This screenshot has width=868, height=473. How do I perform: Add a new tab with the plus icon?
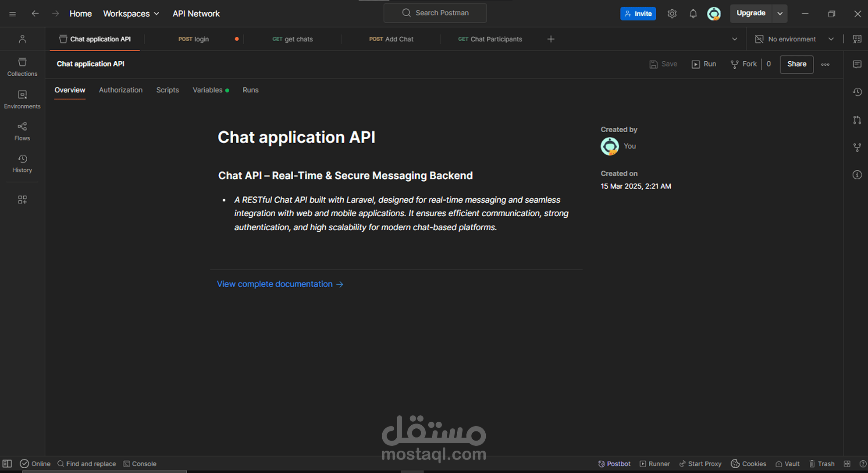pos(551,39)
